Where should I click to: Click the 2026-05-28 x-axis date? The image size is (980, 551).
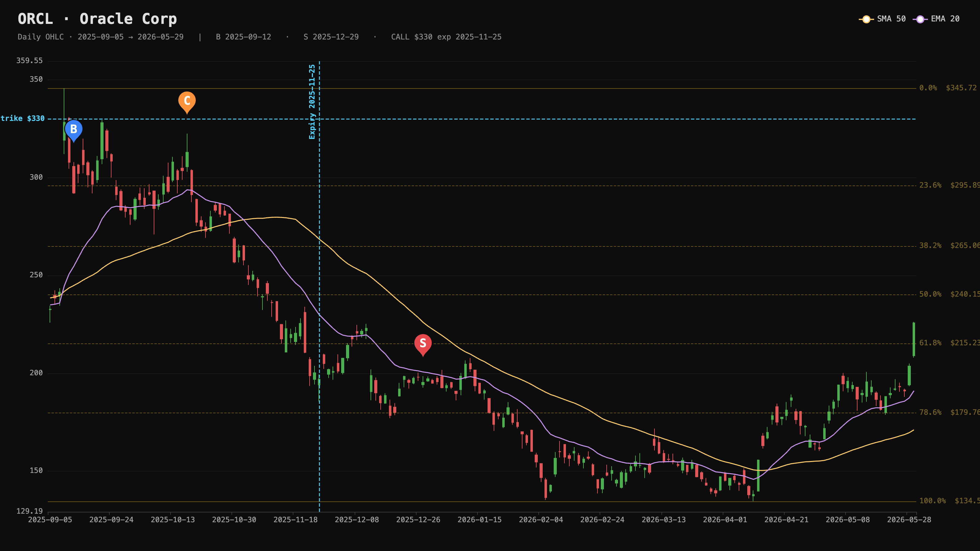(909, 520)
